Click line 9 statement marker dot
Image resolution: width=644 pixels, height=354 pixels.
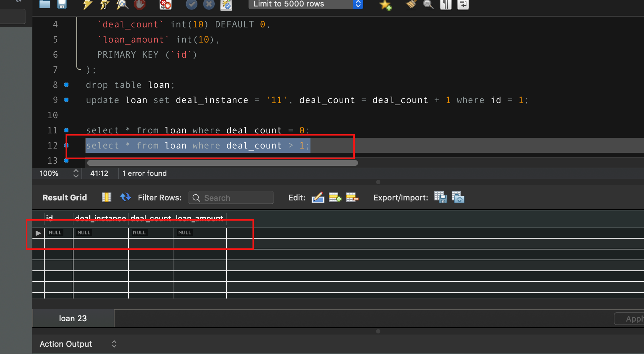[66, 100]
